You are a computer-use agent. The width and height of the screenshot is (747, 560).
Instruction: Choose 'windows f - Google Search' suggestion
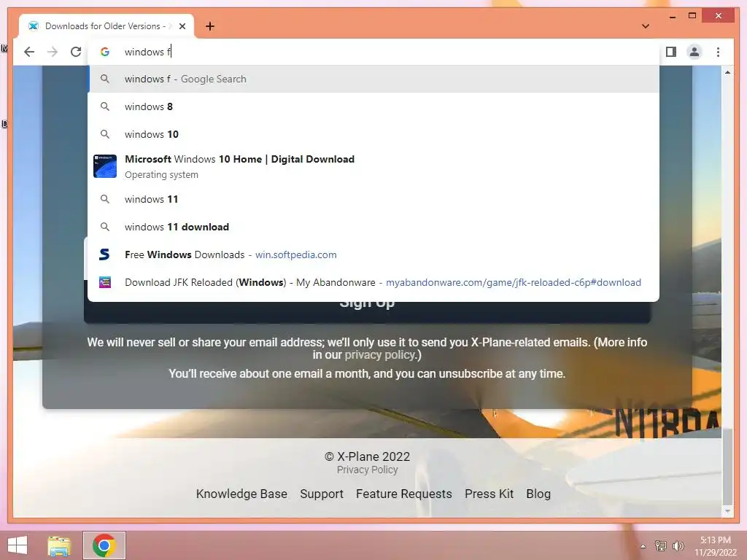point(373,79)
